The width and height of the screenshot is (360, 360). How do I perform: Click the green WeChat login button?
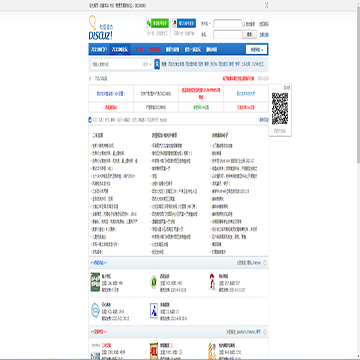pos(158,23)
